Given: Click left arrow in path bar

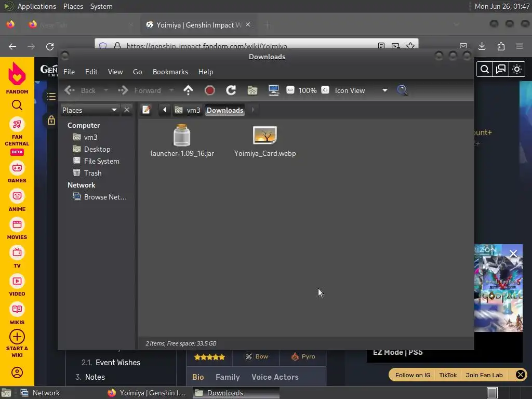Looking at the screenshot, I should click(x=165, y=110).
